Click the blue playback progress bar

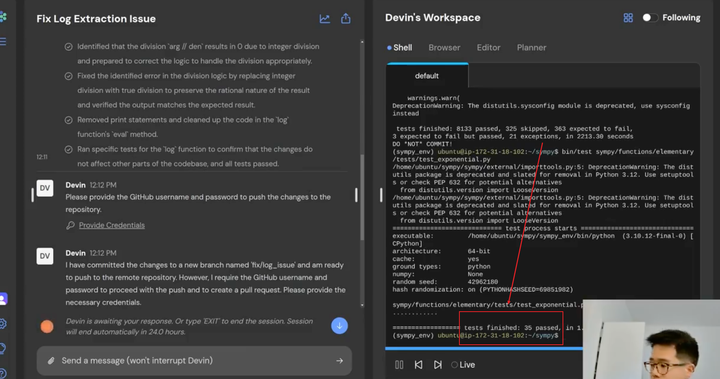click(x=484, y=349)
